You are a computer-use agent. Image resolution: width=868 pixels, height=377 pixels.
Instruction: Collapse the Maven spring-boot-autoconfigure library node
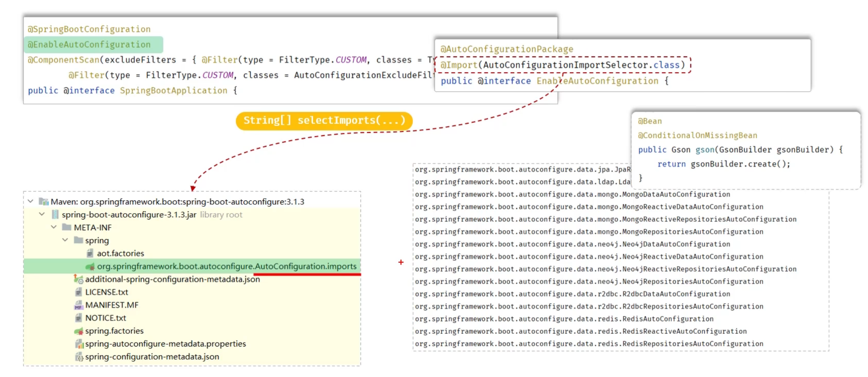(x=31, y=201)
